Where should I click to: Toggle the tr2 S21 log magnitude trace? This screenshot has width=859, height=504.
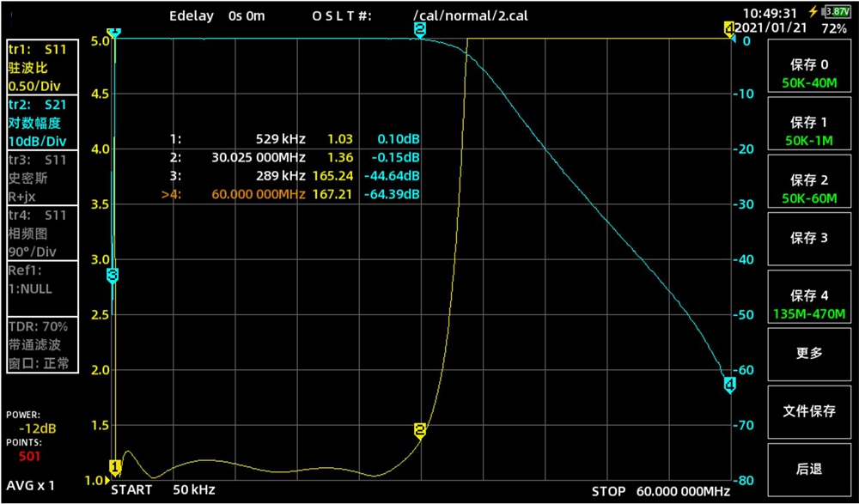pos(42,123)
